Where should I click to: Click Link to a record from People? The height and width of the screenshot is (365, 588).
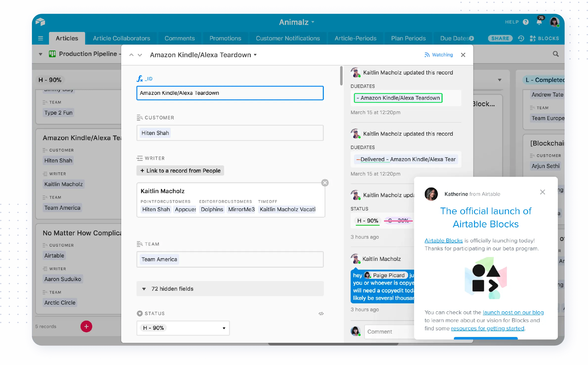180,171
